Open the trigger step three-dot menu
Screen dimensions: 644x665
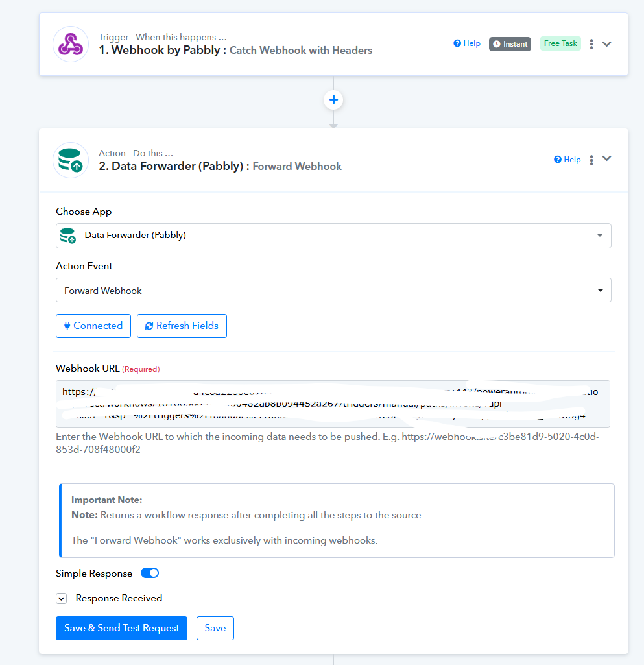coord(591,44)
